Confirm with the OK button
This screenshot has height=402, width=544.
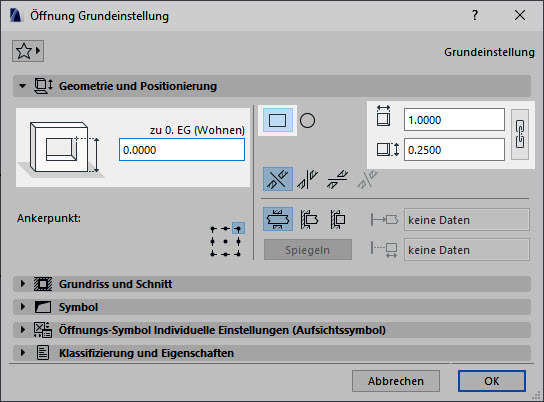click(x=492, y=381)
